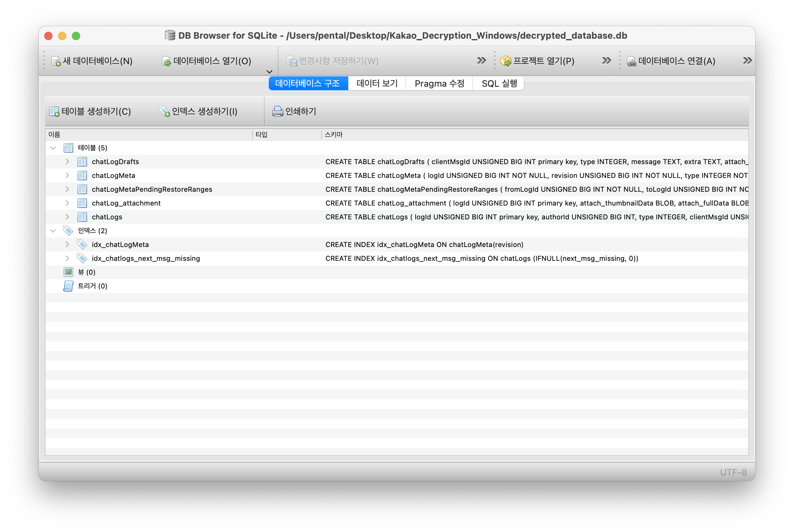The width and height of the screenshot is (794, 532).
Task: Expand the chatLogDrafts table columns
Action: pos(67,162)
